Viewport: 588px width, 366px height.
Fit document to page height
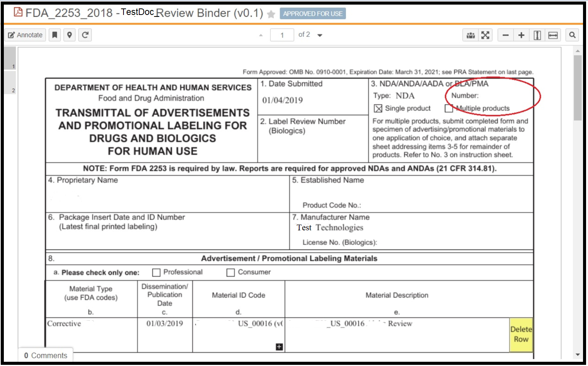click(x=537, y=35)
